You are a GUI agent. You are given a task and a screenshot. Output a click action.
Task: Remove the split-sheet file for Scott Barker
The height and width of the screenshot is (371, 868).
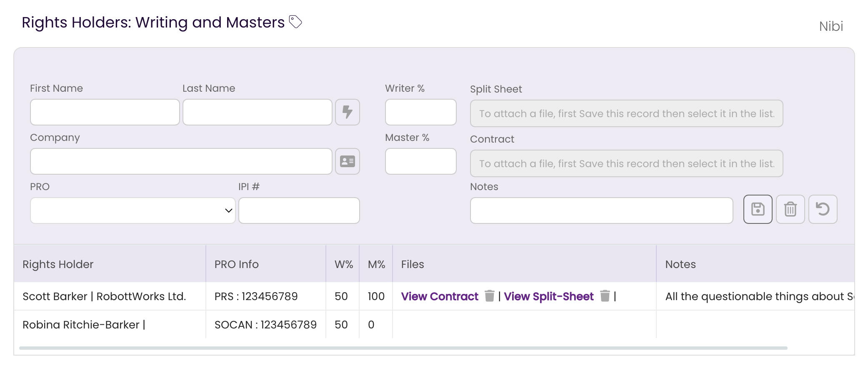click(605, 296)
